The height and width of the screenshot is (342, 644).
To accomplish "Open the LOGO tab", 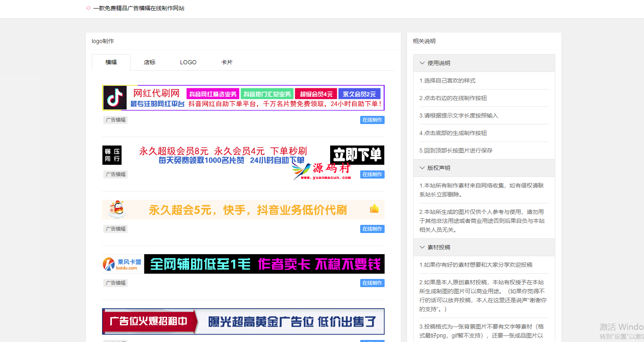I will pos(188,62).
